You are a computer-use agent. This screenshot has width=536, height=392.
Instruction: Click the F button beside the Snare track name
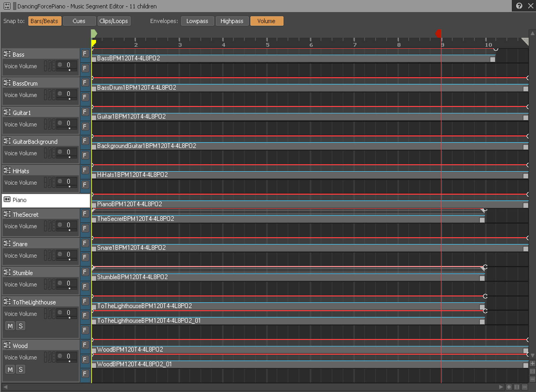click(x=85, y=243)
